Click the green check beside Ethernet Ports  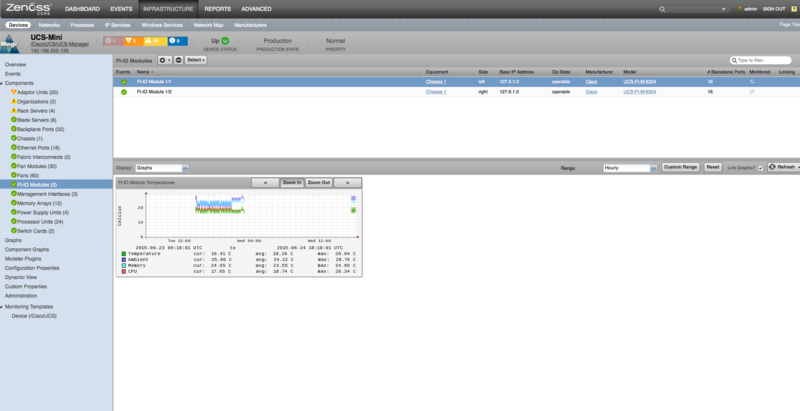coord(14,147)
